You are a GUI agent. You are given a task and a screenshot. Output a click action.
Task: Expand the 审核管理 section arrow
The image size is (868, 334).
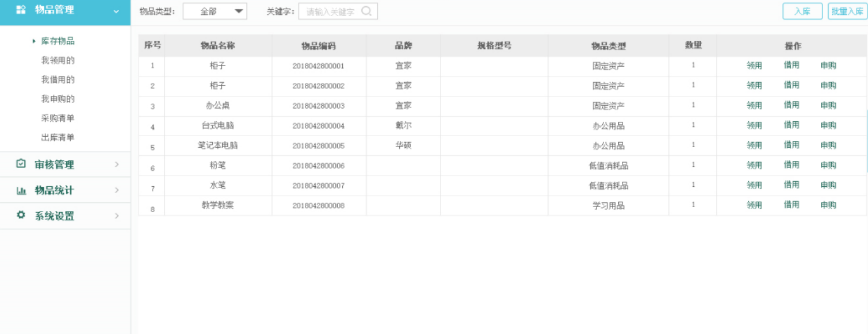click(x=117, y=164)
